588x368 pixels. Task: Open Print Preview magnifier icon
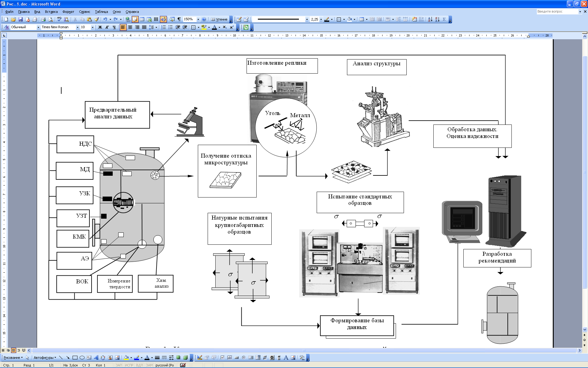click(x=51, y=19)
